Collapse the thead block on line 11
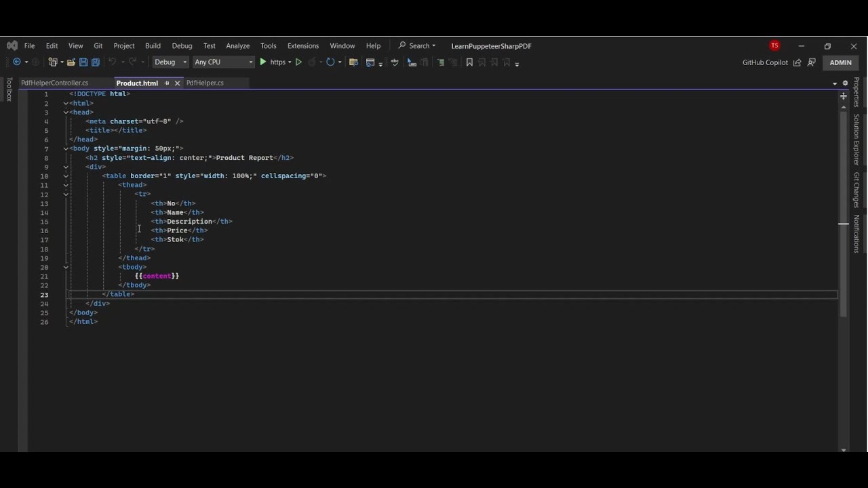Viewport: 868px width, 488px height. [x=66, y=185]
